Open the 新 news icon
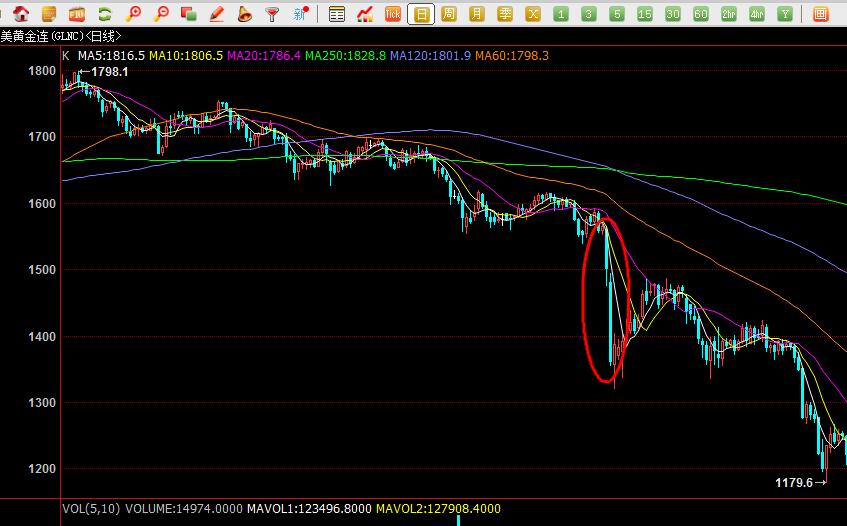The height and width of the screenshot is (526, 847). point(301,14)
